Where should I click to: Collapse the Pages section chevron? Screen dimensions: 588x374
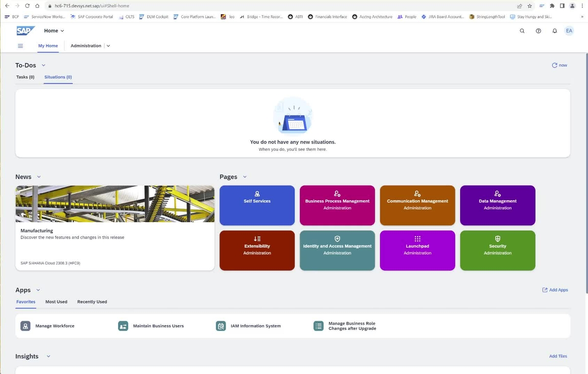point(245,177)
